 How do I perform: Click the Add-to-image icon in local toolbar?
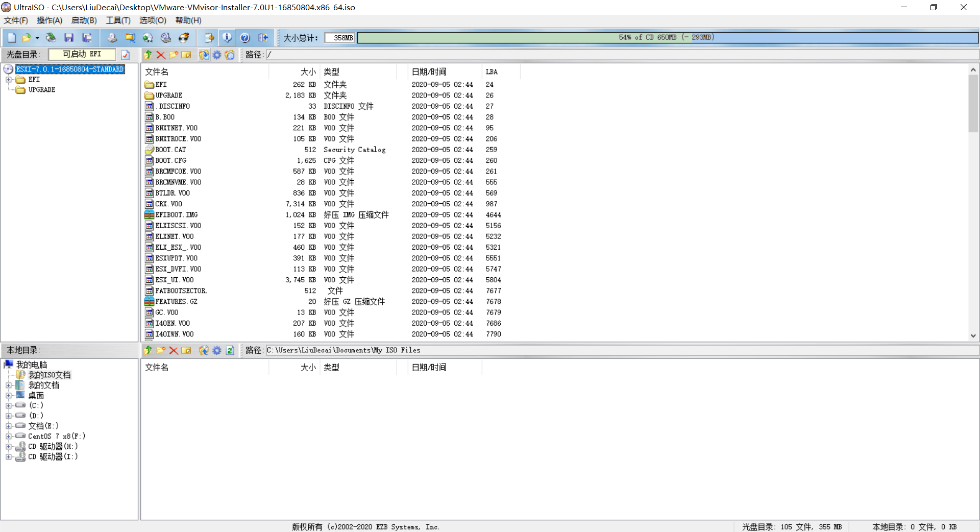pyautogui.click(x=204, y=350)
